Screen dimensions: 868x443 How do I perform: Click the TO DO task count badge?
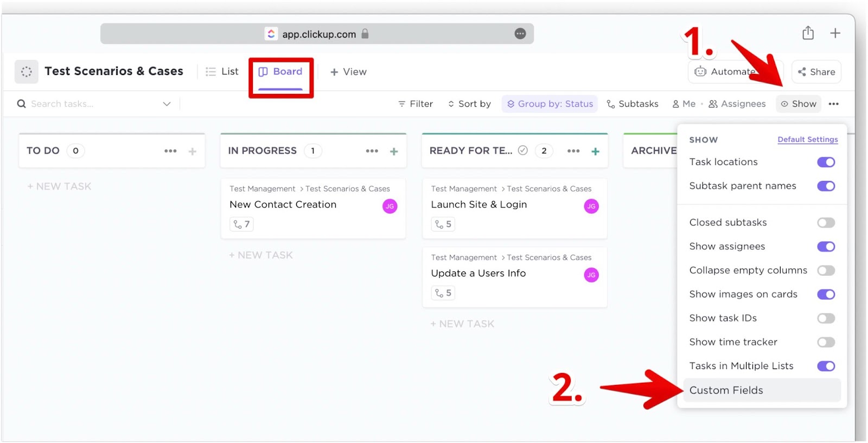[75, 151]
